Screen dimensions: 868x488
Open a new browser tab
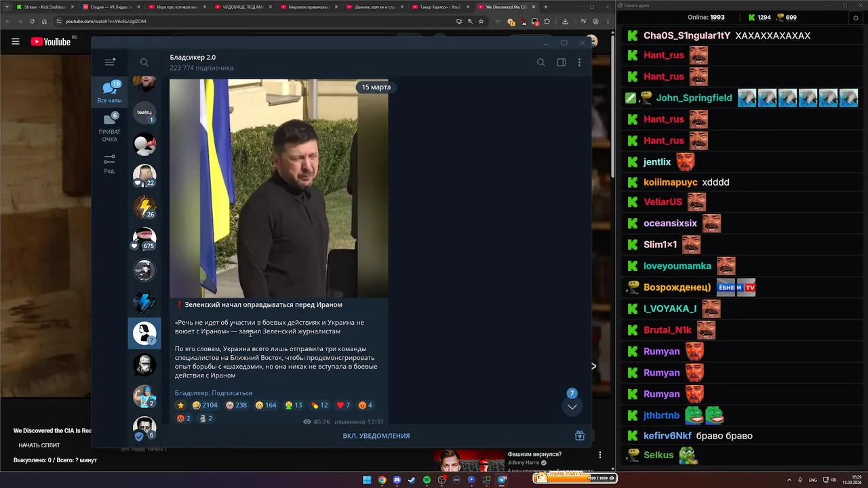coord(546,7)
